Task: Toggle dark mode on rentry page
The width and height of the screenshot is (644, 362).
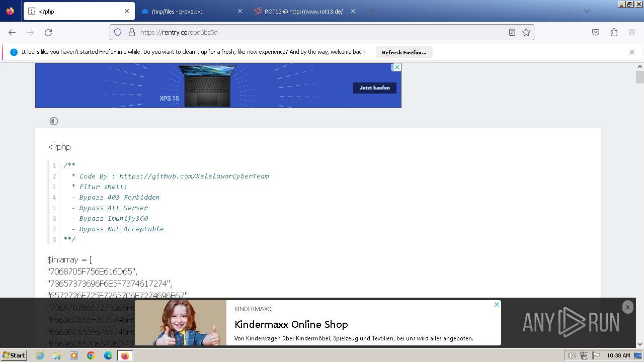Action: click(x=54, y=121)
